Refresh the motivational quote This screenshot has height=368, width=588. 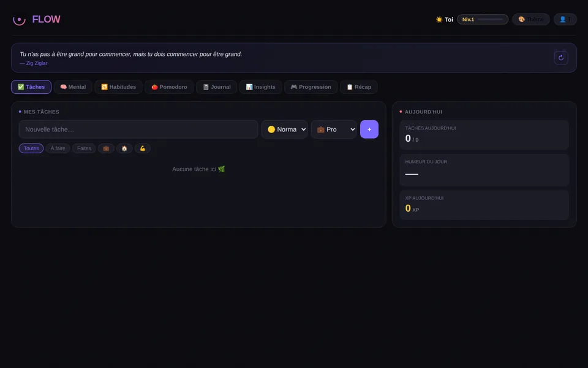pyautogui.click(x=560, y=58)
